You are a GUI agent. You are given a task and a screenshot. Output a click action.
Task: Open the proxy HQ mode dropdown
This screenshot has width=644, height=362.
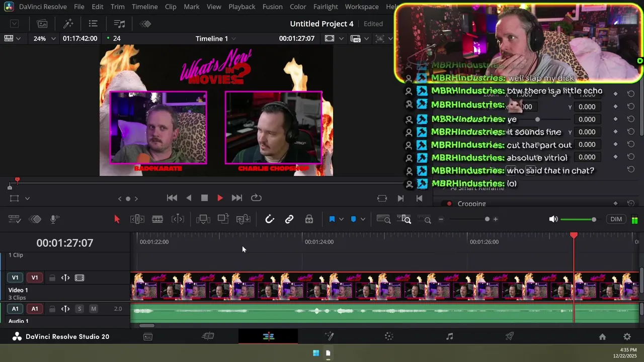coord(366,38)
